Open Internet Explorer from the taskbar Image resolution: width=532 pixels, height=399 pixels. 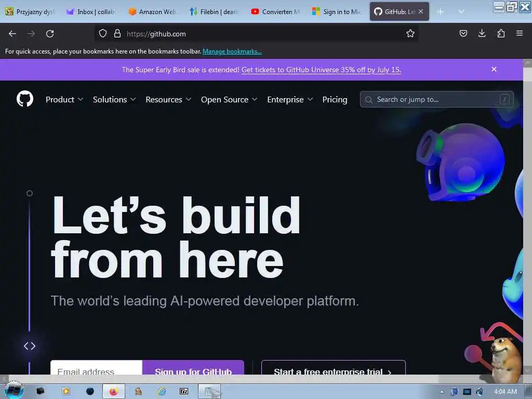(x=162, y=392)
